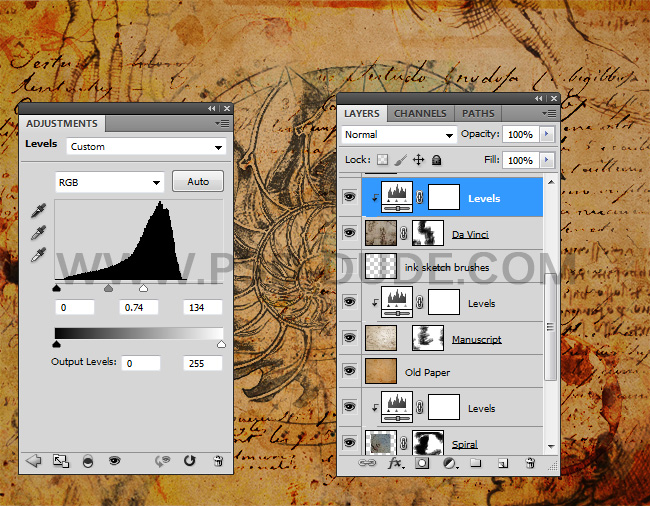Delete layer trash icon in Layers panel

(x=530, y=462)
